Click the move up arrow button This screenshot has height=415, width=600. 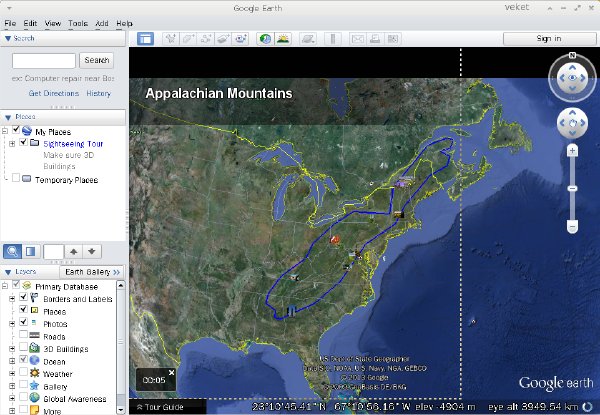click(73, 251)
